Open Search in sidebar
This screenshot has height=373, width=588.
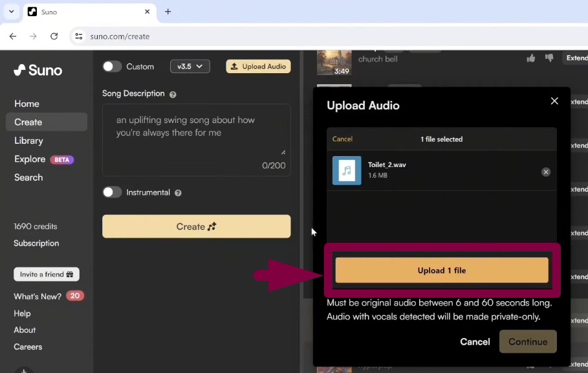click(x=28, y=177)
